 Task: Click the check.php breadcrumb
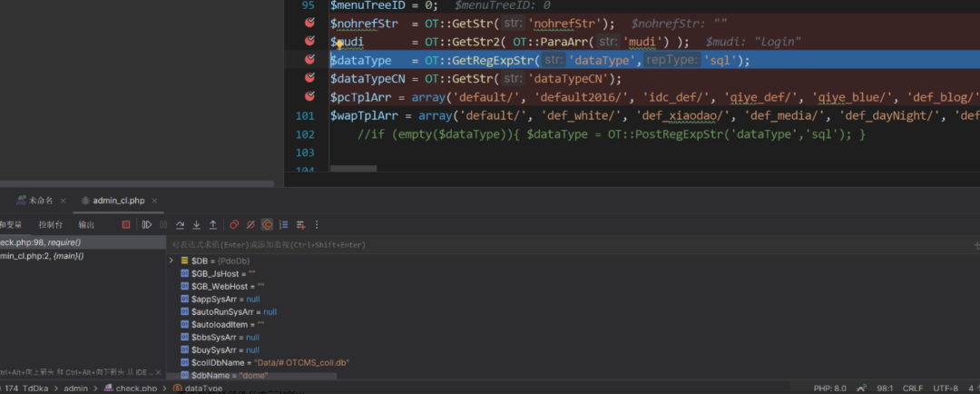point(130,389)
